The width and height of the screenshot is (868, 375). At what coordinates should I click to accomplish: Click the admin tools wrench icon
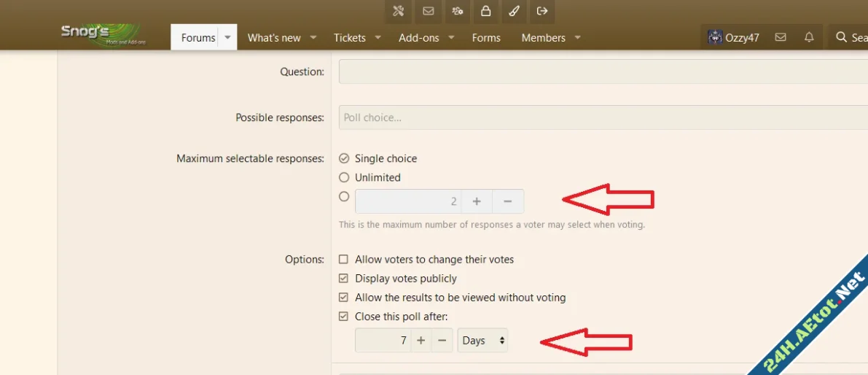click(x=398, y=11)
